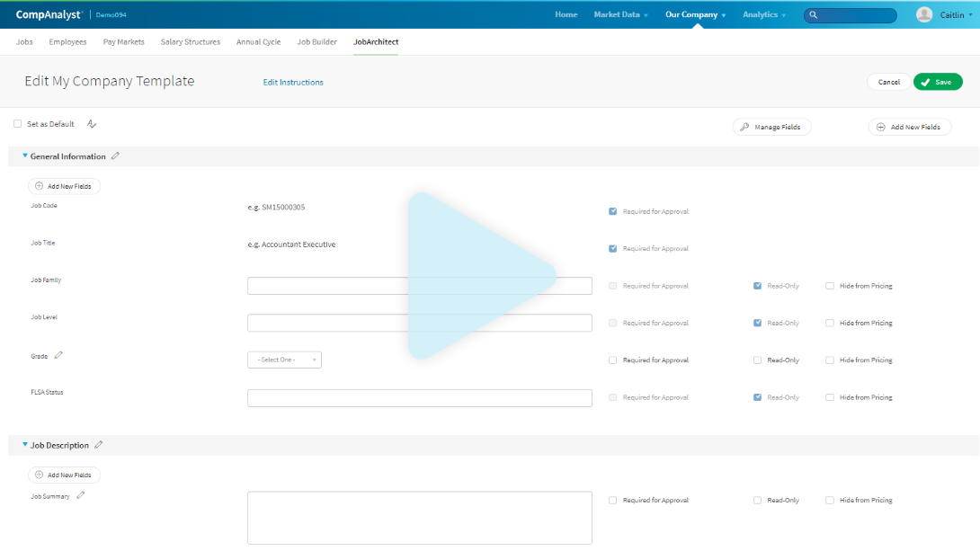
Task: Click the squiggle icon beside Set as Default
Action: tap(92, 124)
